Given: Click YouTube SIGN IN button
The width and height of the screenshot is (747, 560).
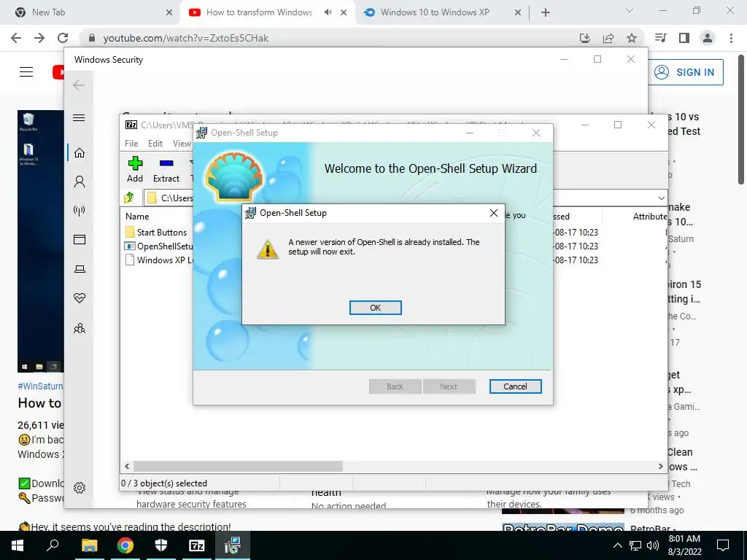Looking at the screenshot, I should (x=686, y=72).
